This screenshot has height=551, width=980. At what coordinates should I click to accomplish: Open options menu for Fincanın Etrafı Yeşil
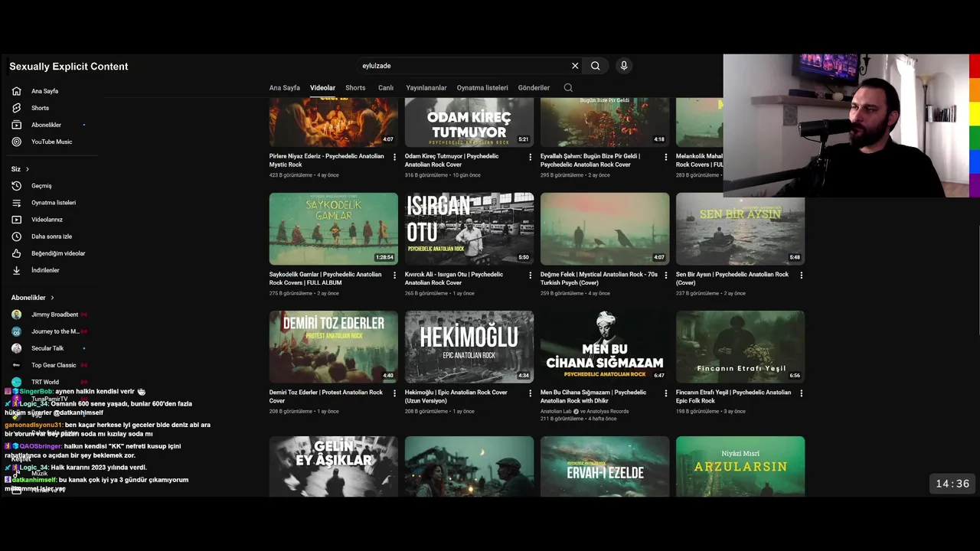pos(802,393)
